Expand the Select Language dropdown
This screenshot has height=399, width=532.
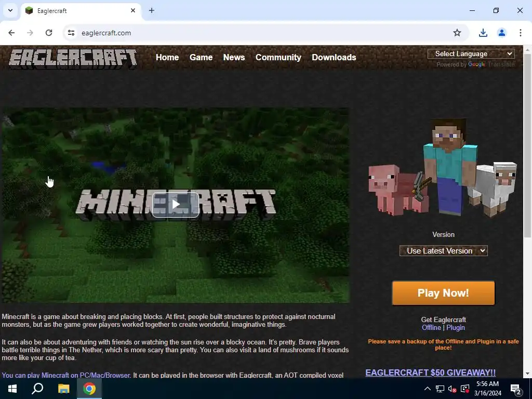(471, 54)
